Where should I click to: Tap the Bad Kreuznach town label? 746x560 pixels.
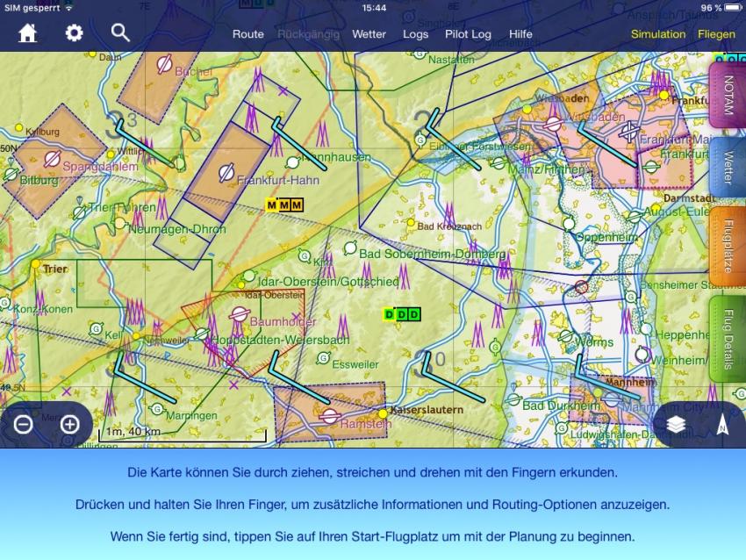pyautogui.click(x=449, y=226)
